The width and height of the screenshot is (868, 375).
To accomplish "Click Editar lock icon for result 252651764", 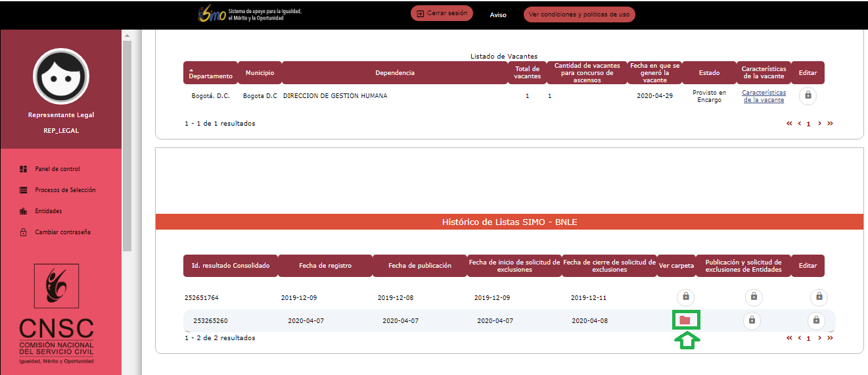I will coord(818,297).
